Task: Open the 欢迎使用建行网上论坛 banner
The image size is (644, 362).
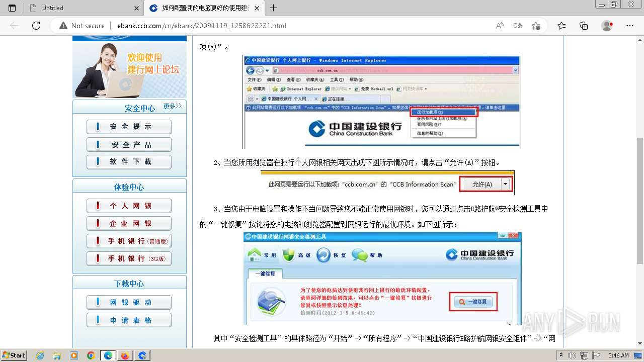Action: click(x=130, y=69)
